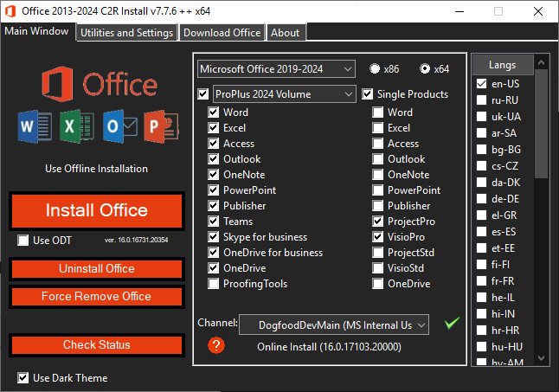The width and height of the screenshot is (559, 392).
Task: Check the ProjectStd checkbox
Action: pos(378,253)
